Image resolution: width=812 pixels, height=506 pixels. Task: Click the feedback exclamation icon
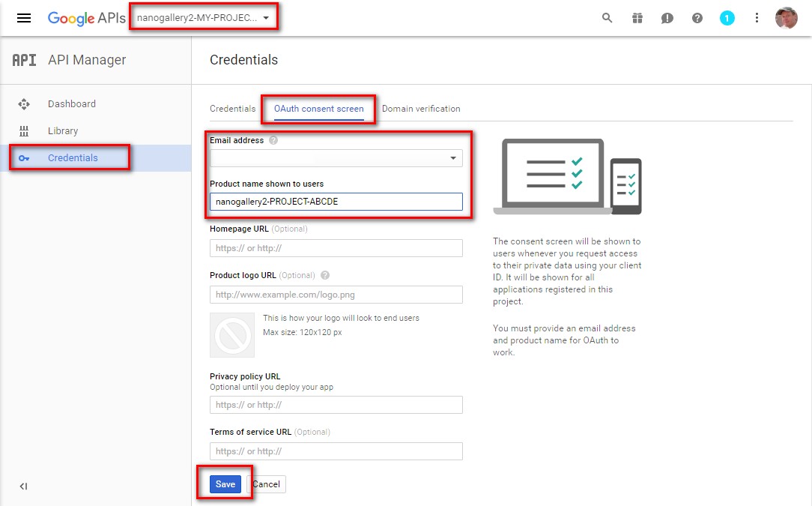667,18
